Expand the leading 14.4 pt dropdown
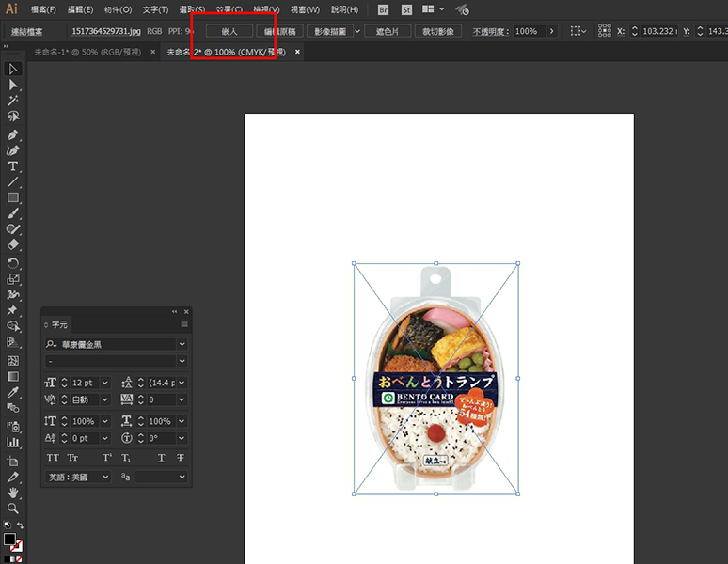The height and width of the screenshot is (564, 728). pos(182,383)
